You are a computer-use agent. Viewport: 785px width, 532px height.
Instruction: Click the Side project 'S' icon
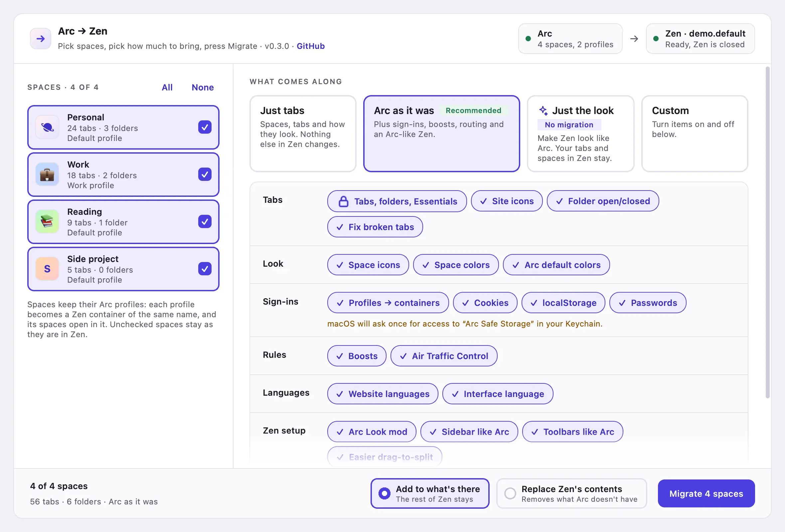point(47,269)
